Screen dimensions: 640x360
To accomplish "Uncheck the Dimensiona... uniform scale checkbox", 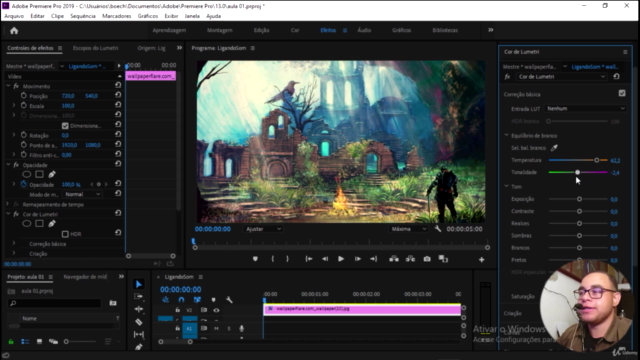I will coord(65,126).
